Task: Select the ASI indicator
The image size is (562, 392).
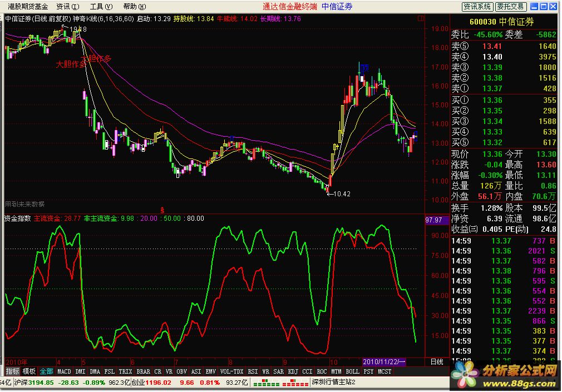Action: pos(196,371)
